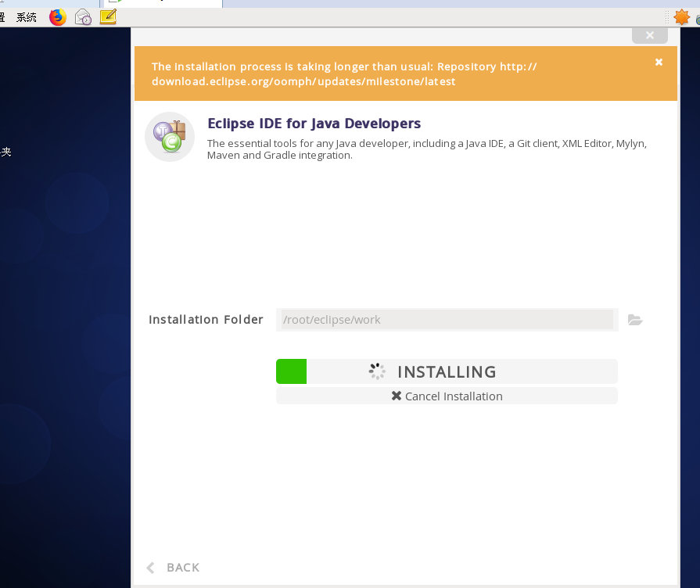Click the Eclipse IDE product logo
Screen dimensions: 700x588
(169, 137)
